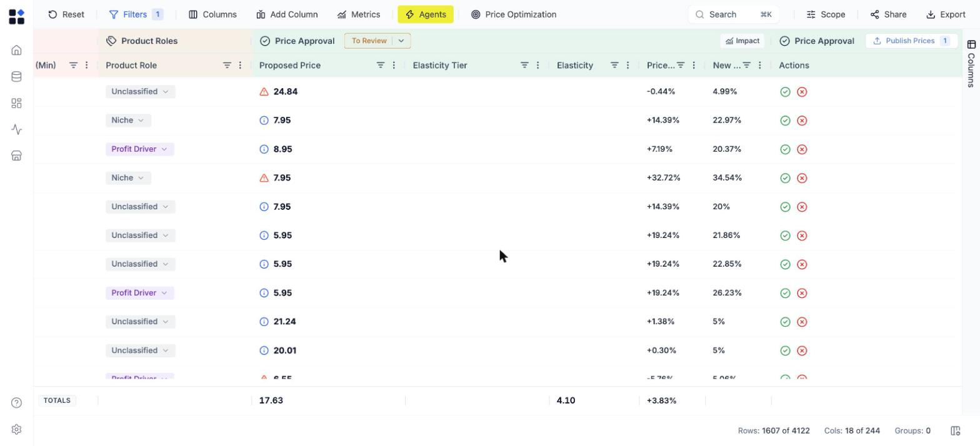
Task: Open column menu dots for Proposed Price
Action: (x=394, y=65)
